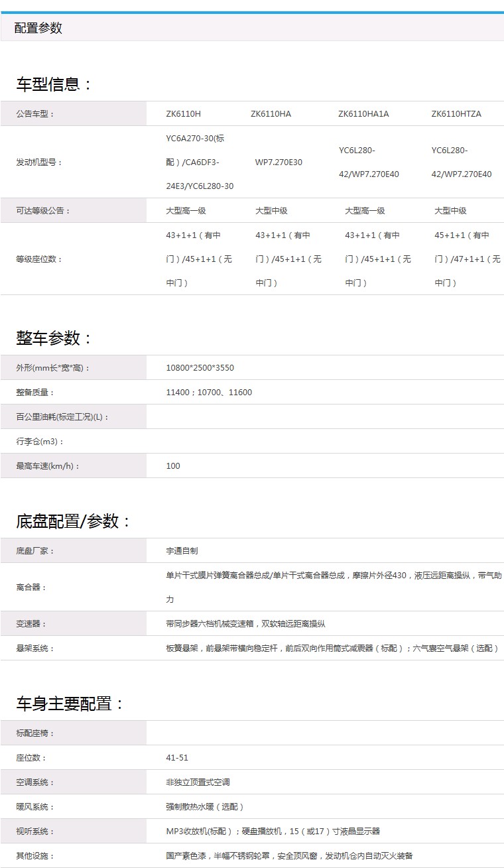This screenshot has width=504, height=868.
Task: Click seat count 45+1+1 for ZK6110HTZA
Action: pos(468,259)
